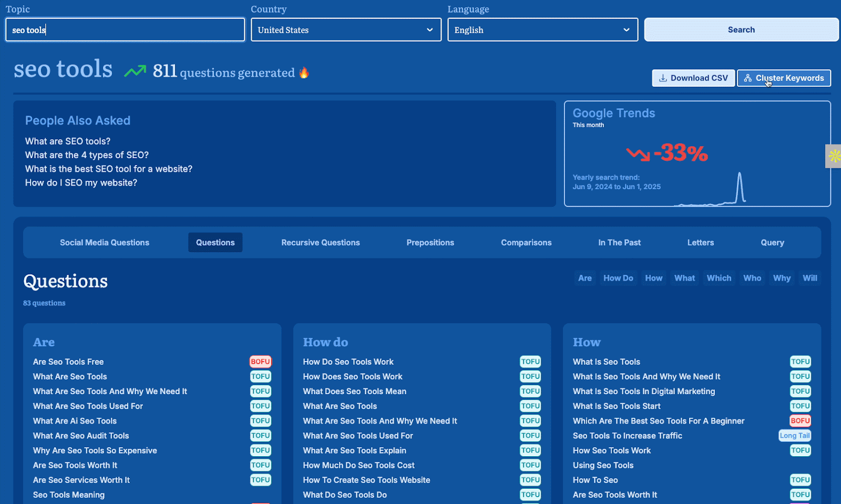Click the question What are SEO tools?
841x504 pixels.
coord(68,141)
